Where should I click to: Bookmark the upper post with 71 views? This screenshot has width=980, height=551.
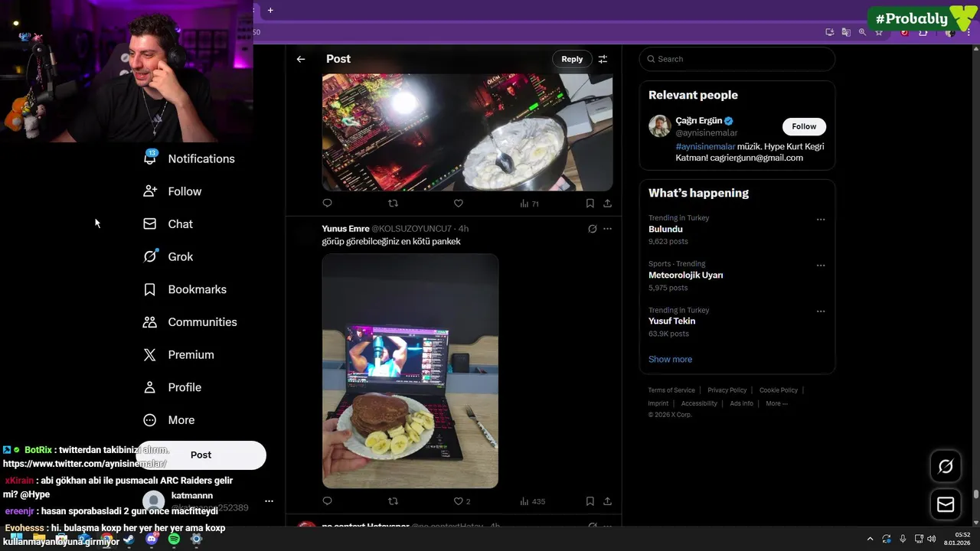pyautogui.click(x=590, y=203)
